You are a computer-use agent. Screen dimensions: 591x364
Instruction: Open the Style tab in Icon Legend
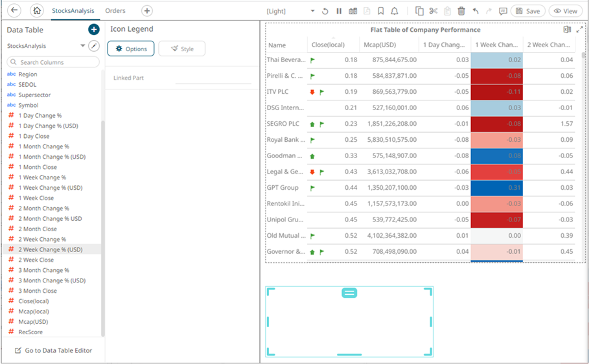point(181,49)
